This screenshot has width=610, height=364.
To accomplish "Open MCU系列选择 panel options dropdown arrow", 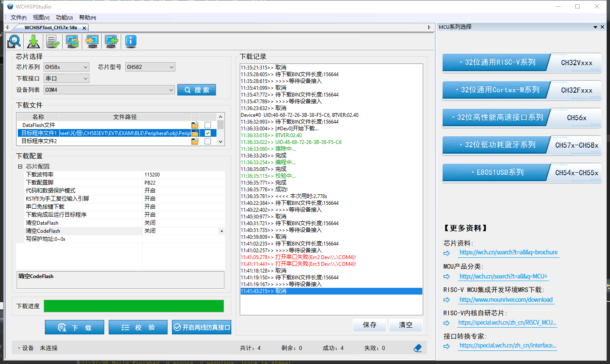I will (x=595, y=27).
